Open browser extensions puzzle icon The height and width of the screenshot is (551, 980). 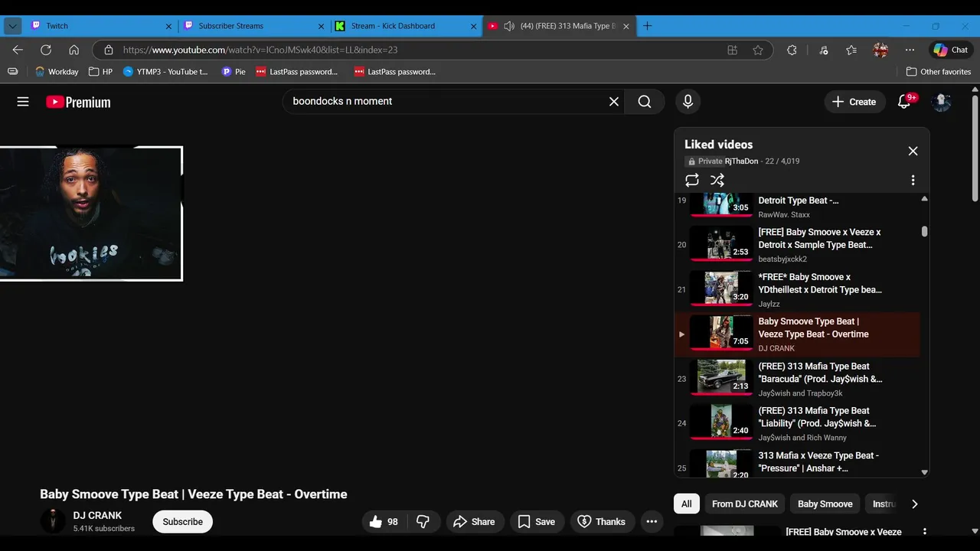click(792, 50)
